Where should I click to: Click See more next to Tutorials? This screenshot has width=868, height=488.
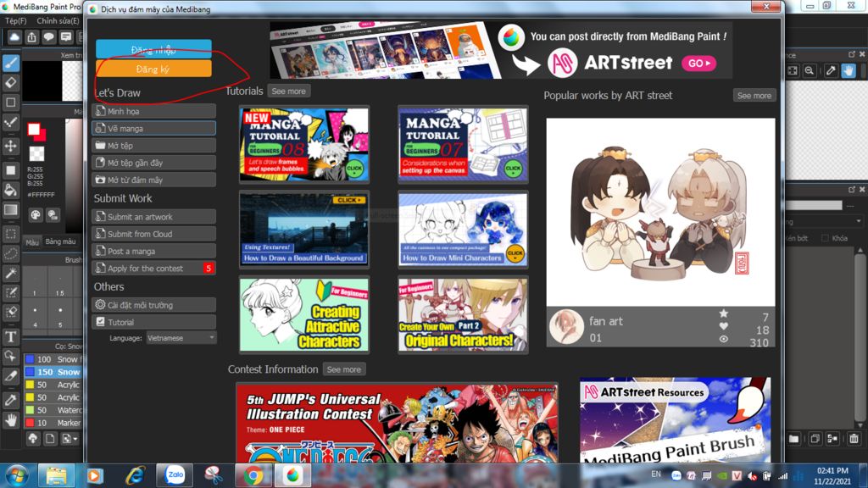coord(288,91)
